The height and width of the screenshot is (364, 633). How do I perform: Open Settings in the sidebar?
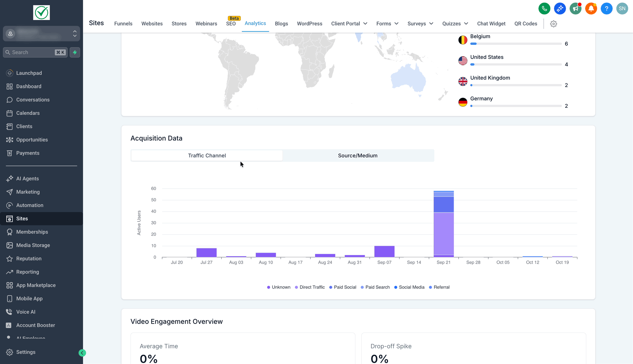[x=26, y=352]
